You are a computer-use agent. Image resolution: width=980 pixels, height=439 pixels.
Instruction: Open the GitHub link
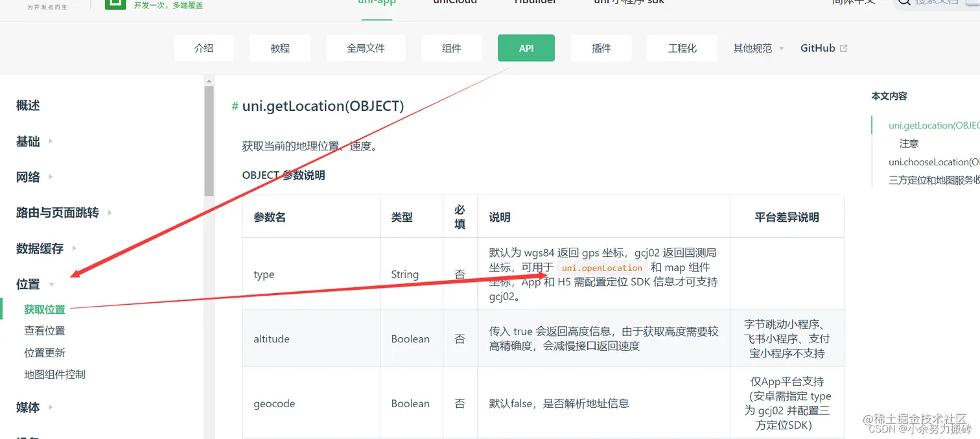point(818,48)
